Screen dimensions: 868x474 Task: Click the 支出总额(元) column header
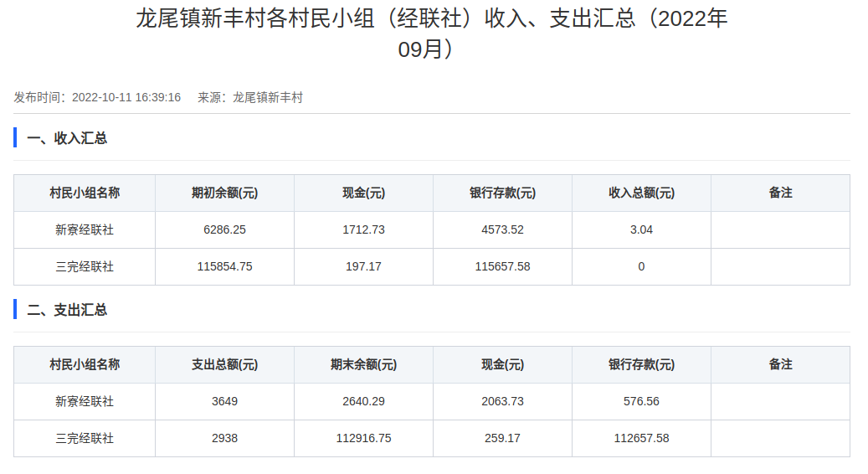pyautogui.click(x=225, y=364)
